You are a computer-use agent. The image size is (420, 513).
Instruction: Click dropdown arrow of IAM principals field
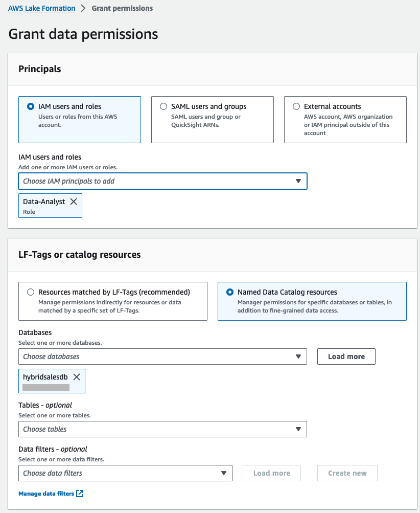(x=298, y=181)
